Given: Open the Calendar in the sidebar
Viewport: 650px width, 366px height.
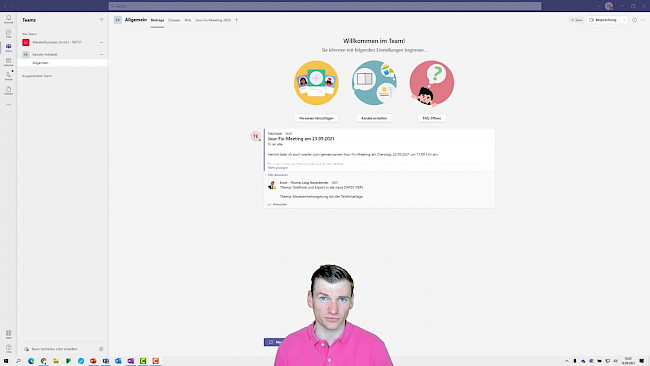Looking at the screenshot, I should click(8, 62).
